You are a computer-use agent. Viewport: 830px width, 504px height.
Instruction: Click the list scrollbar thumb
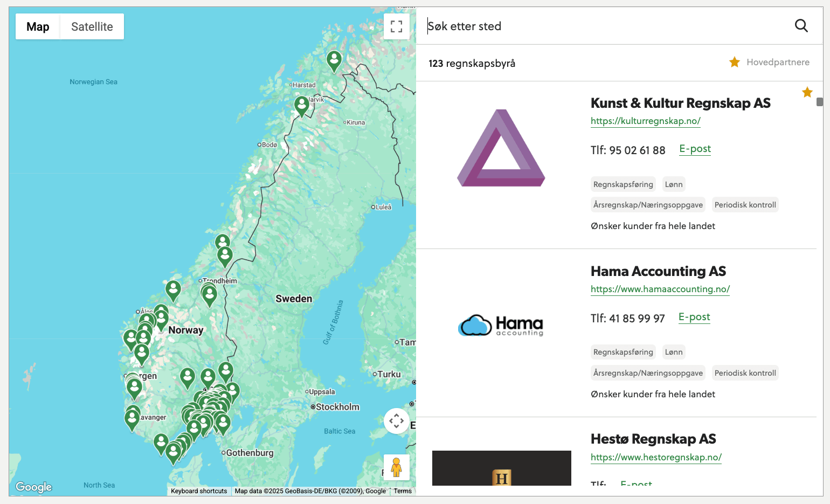click(x=820, y=102)
